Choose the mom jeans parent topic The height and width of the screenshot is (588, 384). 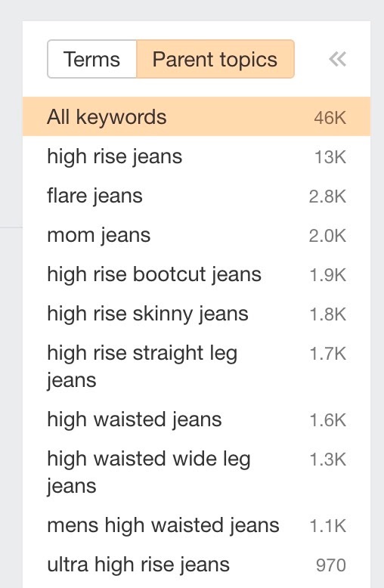197,235
